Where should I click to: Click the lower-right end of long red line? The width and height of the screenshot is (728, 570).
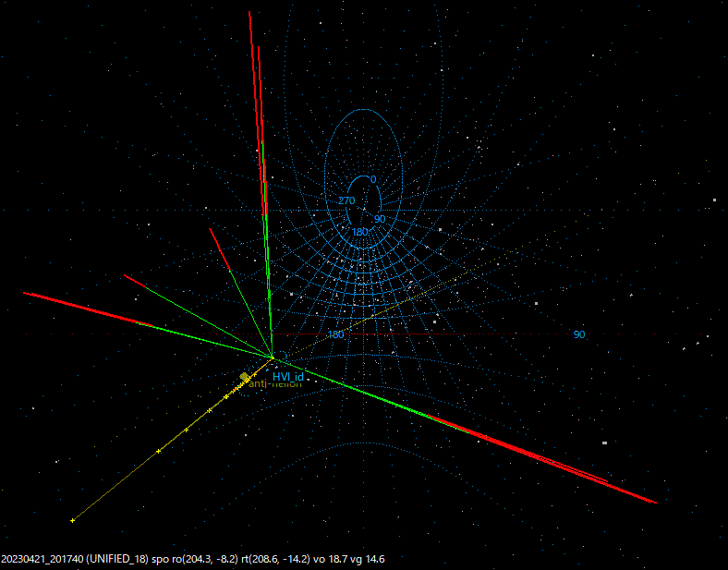(x=655, y=503)
